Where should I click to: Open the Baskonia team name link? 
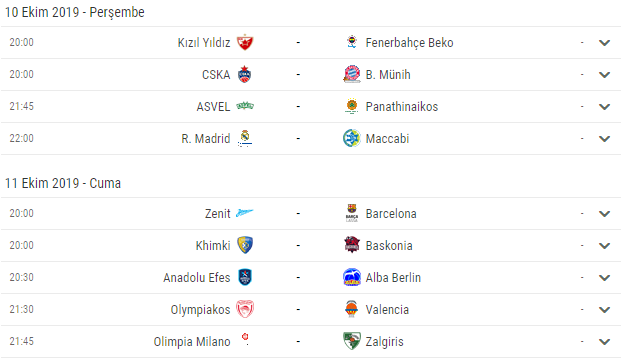(389, 246)
